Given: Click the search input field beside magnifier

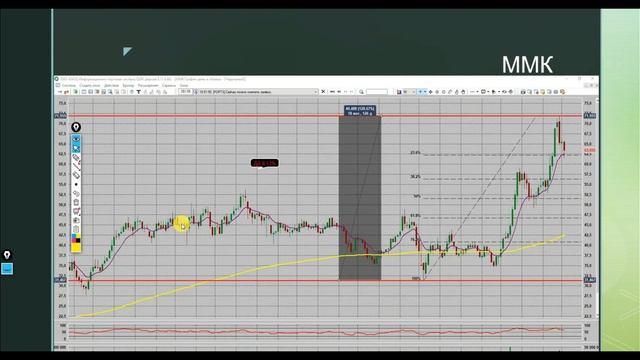Looking at the screenshot, I should [x=377, y=92].
